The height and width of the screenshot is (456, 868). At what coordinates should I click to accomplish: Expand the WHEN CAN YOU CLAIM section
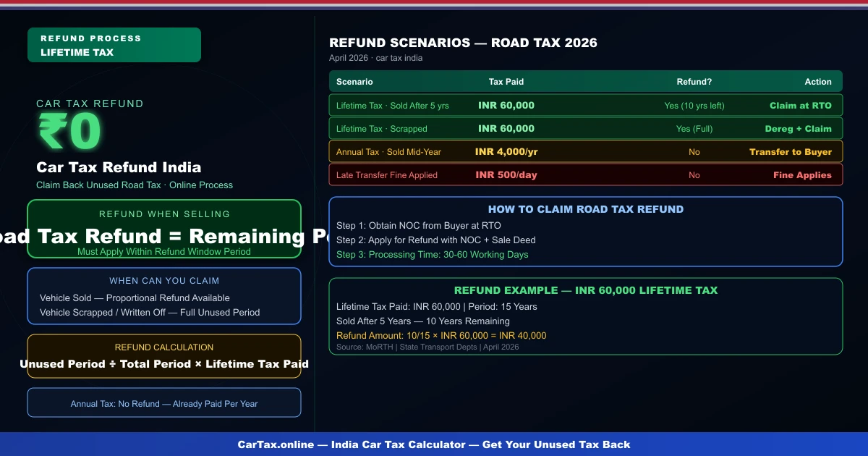pos(164,296)
